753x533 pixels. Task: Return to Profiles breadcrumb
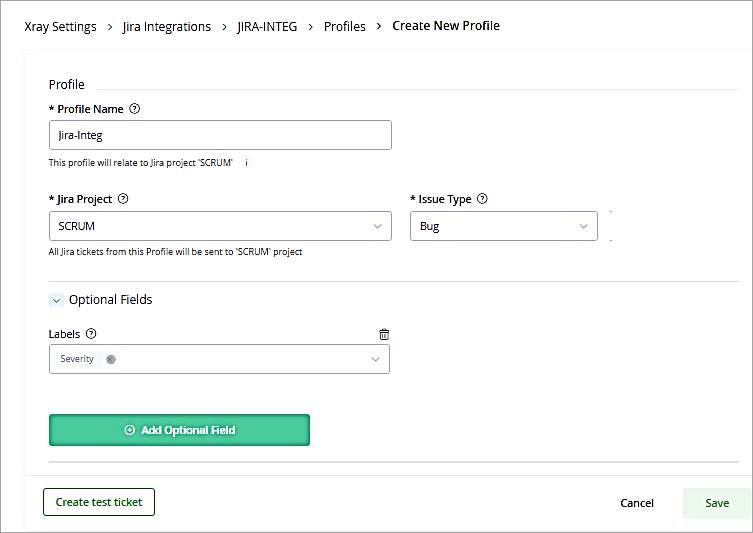coord(344,27)
